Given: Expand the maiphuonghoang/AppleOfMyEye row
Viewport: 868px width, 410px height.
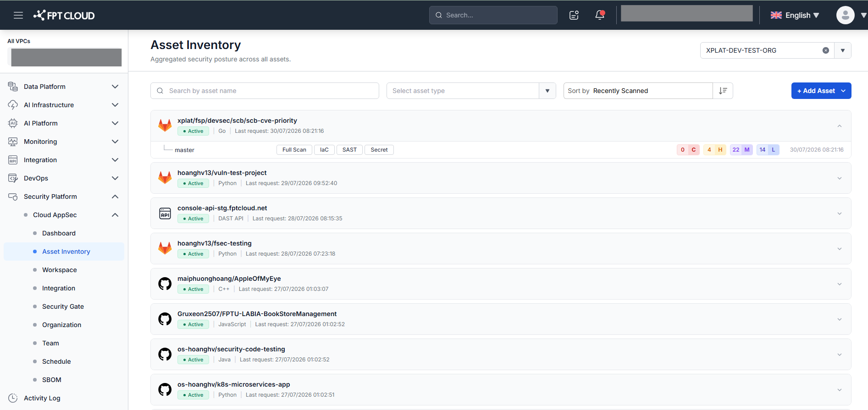Looking at the screenshot, I should tap(840, 284).
